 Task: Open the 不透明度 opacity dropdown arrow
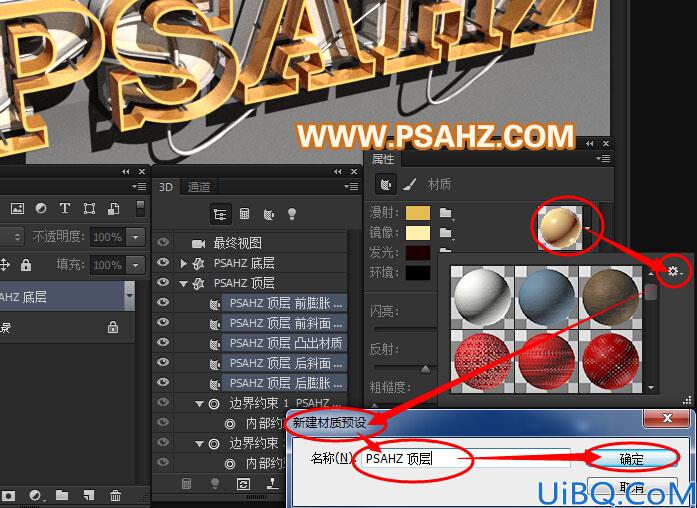tap(136, 237)
